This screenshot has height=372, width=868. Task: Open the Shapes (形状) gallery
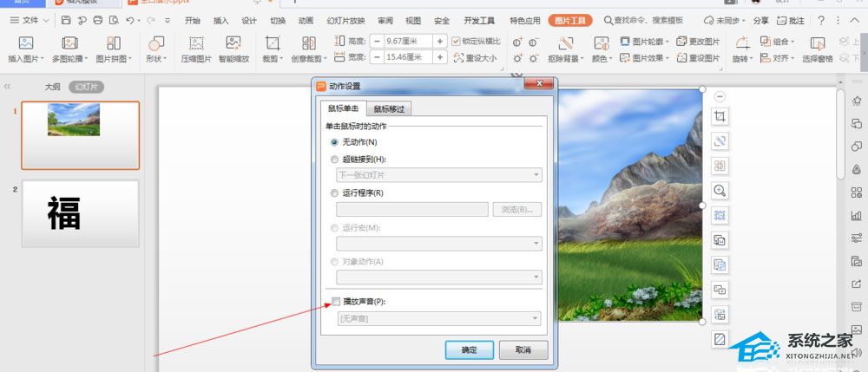click(156, 49)
